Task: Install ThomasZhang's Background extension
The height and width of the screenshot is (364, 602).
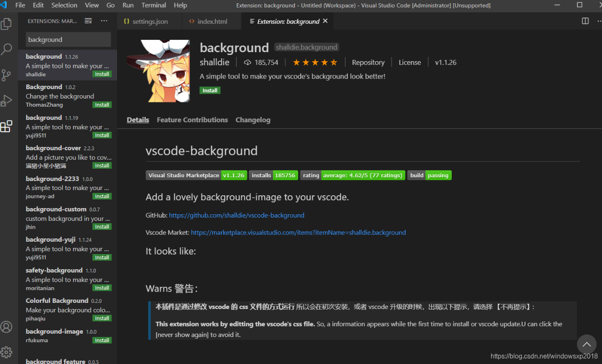Action: [102, 105]
